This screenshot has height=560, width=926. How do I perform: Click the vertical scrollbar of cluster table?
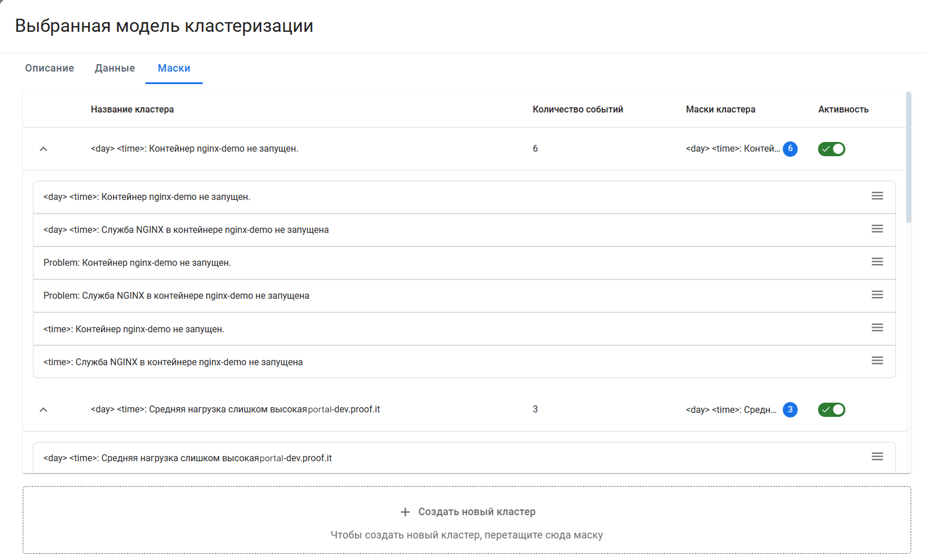pos(908,158)
